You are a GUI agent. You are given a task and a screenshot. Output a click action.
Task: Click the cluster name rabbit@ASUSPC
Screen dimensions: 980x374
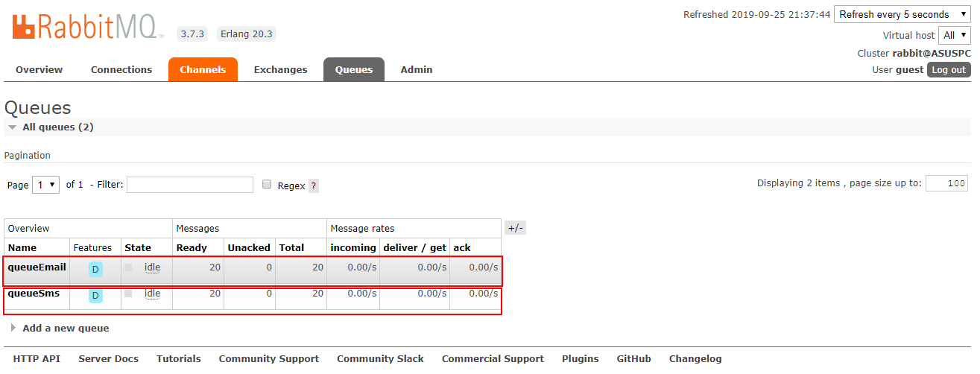[x=932, y=54]
